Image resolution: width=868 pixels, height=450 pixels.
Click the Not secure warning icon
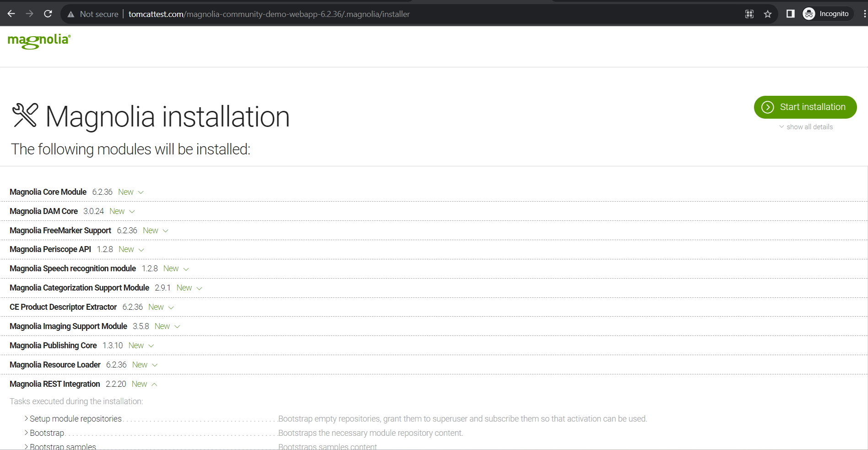click(x=71, y=14)
